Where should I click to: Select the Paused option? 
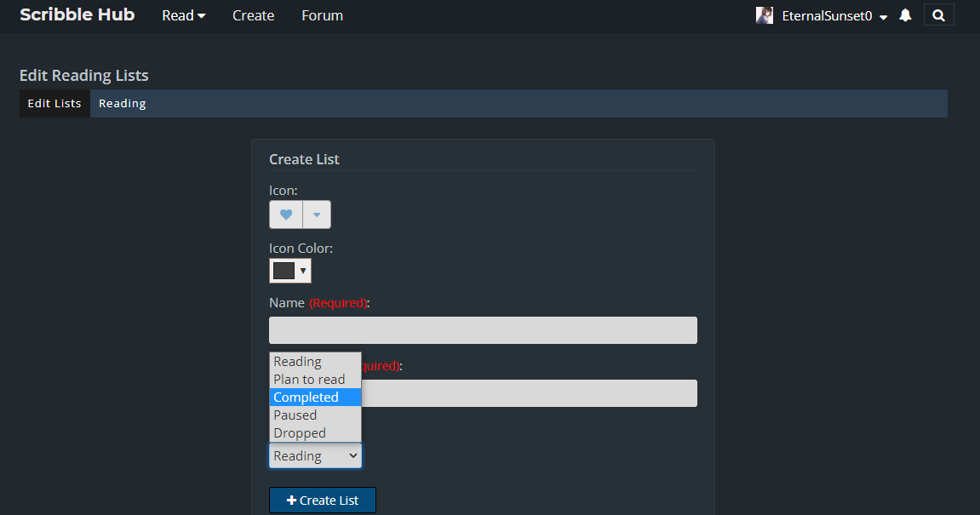tap(295, 415)
